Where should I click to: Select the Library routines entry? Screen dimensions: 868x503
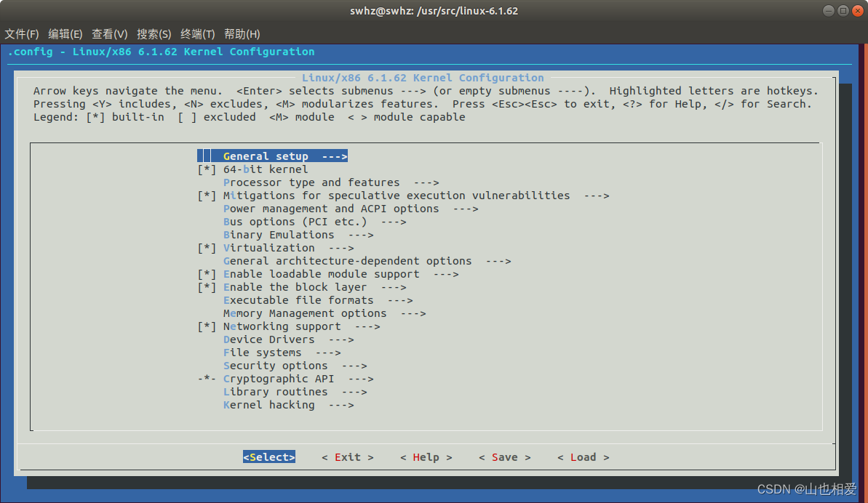(x=295, y=392)
